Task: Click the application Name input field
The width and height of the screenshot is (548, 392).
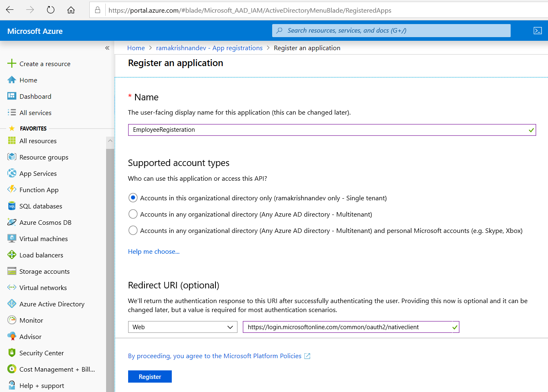Action: [332, 130]
